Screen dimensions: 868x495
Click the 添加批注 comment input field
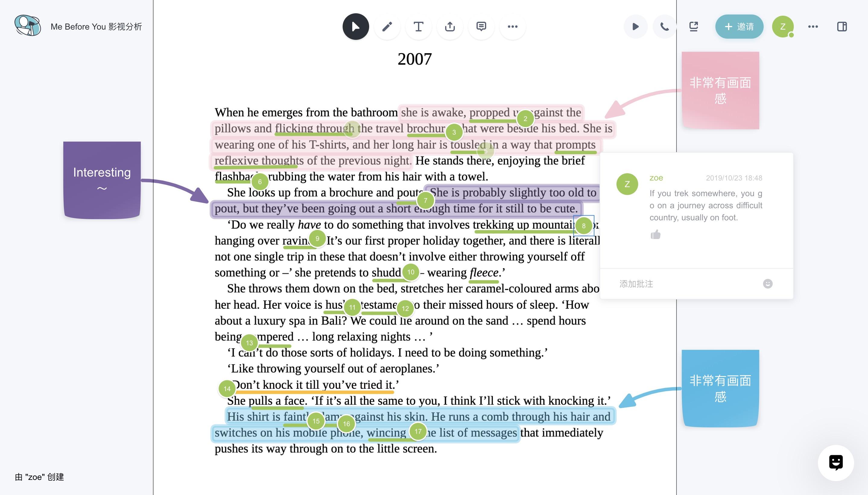[686, 283]
